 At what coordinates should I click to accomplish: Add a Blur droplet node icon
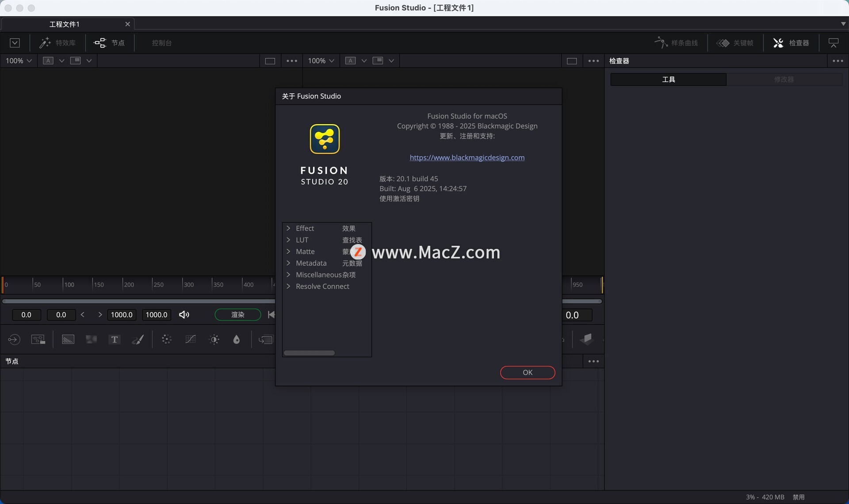coord(237,340)
